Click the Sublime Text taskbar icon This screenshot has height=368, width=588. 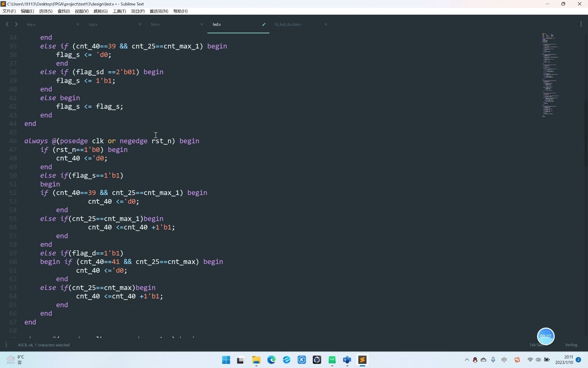click(362, 360)
